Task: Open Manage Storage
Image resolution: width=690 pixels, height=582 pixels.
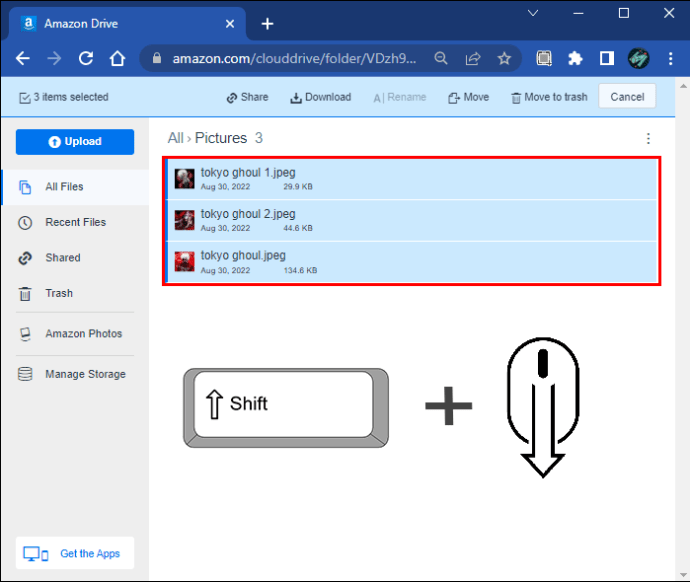Action: [85, 374]
